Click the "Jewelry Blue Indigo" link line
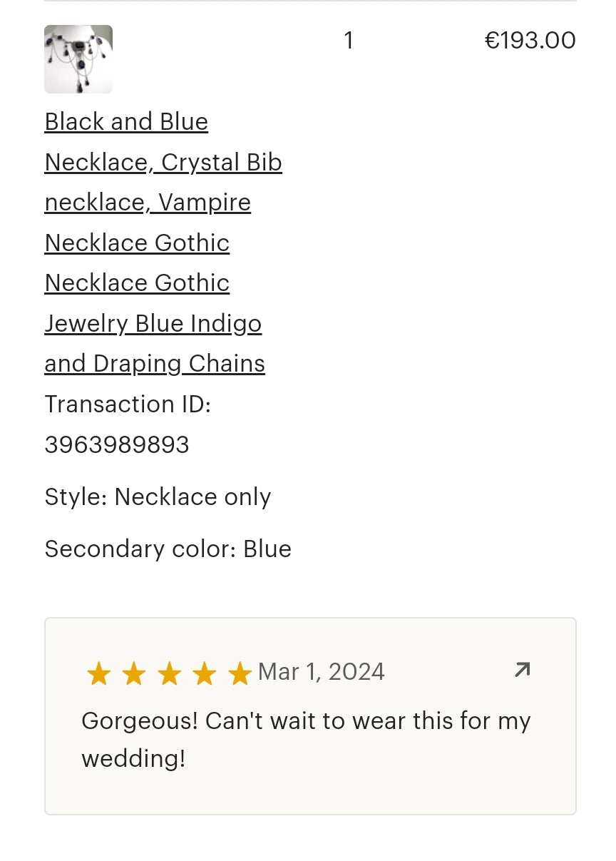This screenshot has width=616, height=861. (x=153, y=324)
